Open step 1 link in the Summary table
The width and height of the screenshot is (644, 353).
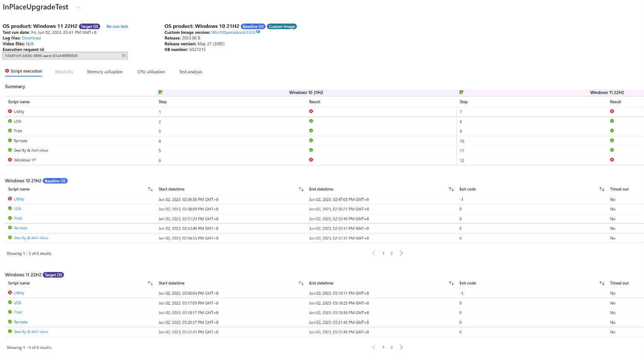[x=160, y=112]
